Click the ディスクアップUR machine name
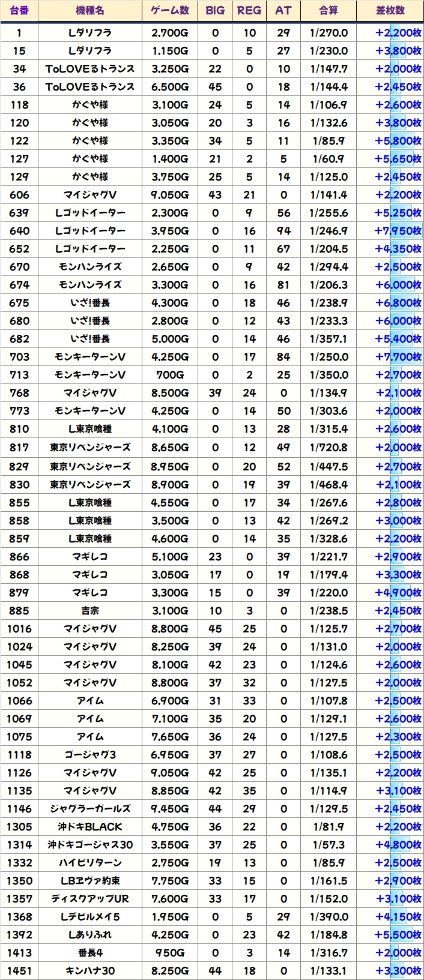 (x=90, y=899)
